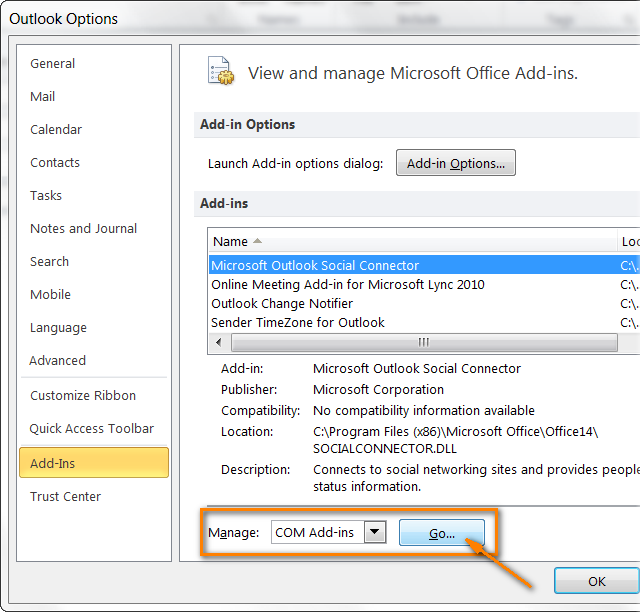The image size is (640, 612).
Task: Expand the Manage COM Add-ins dropdown
Action: (x=375, y=533)
